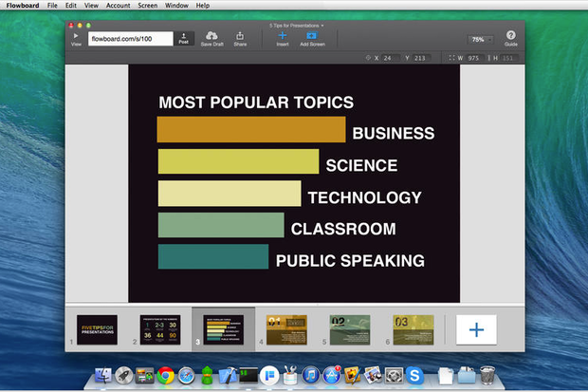Open Finder from the Dock
The image size is (588, 392).
[x=102, y=376]
